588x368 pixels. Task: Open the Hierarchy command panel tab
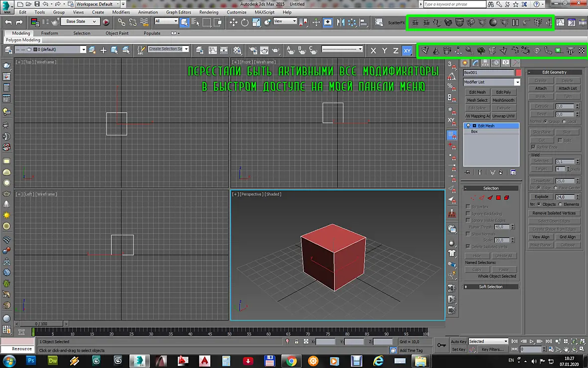(x=485, y=63)
